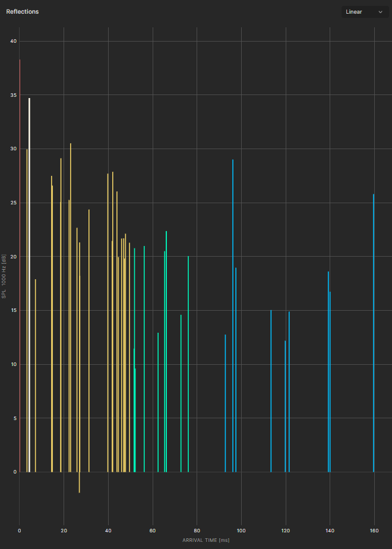Select the blue bar near 113 ms
The image size is (392, 549).
click(271, 392)
